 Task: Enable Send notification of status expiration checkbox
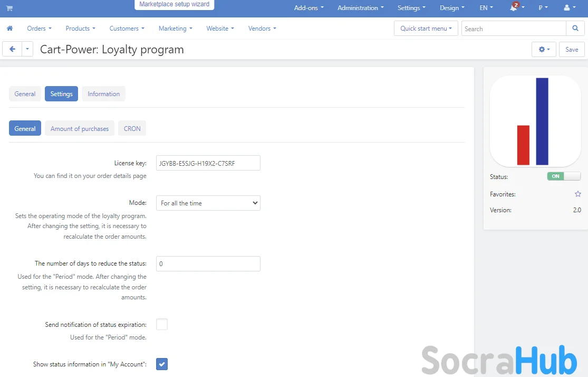pos(162,324)
